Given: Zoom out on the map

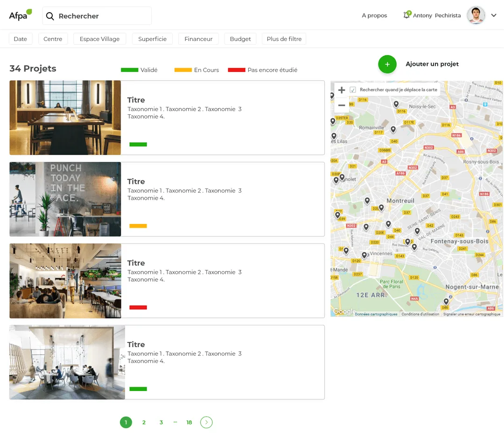Looking at the screenshot, I should pyautogui.click(x=342, y=105).
